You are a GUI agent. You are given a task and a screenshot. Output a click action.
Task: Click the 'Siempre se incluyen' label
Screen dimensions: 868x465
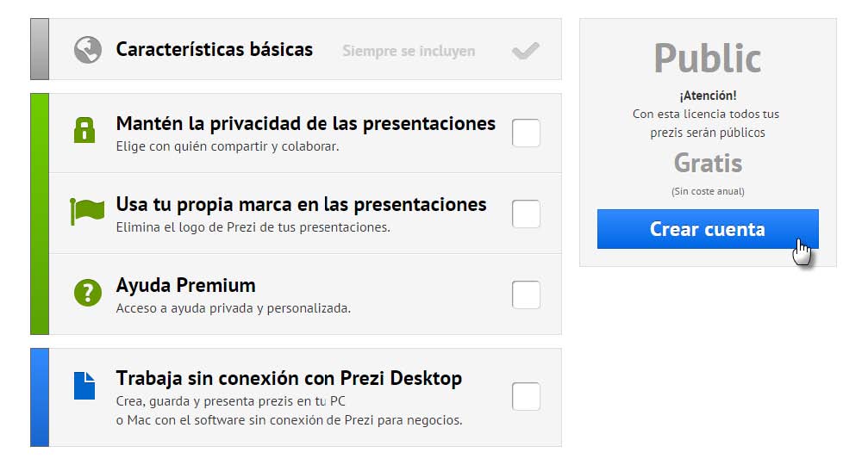pyautogui.click(x=409, y=51)
